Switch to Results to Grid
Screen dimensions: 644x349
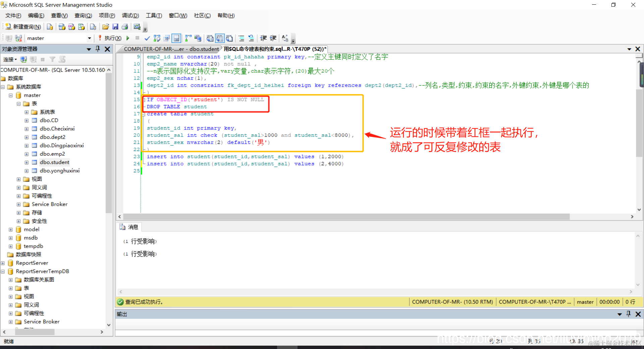coord(220,38)
